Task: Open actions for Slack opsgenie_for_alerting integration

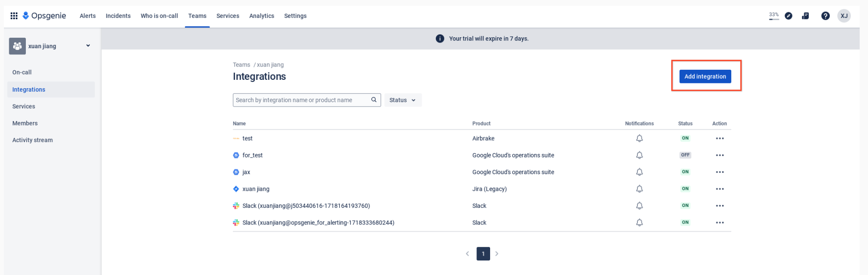Action: click(720, 223)
